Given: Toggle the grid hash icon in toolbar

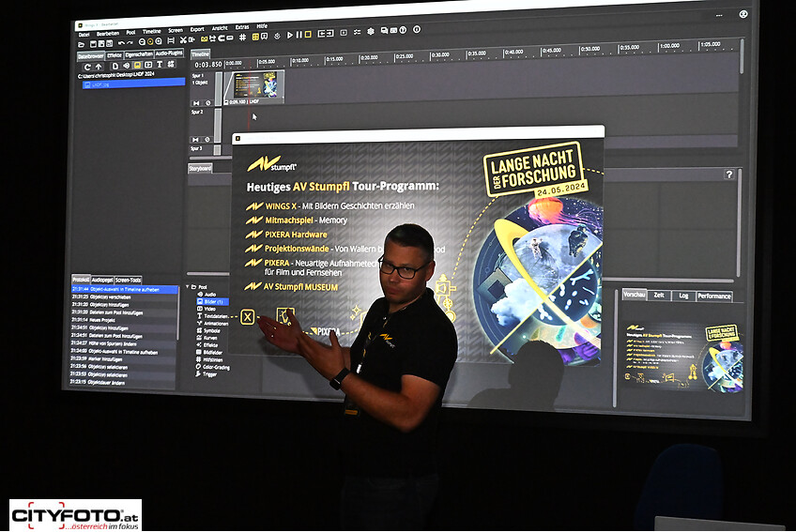Looking at the screenshot, I should [x=243, y=37].
